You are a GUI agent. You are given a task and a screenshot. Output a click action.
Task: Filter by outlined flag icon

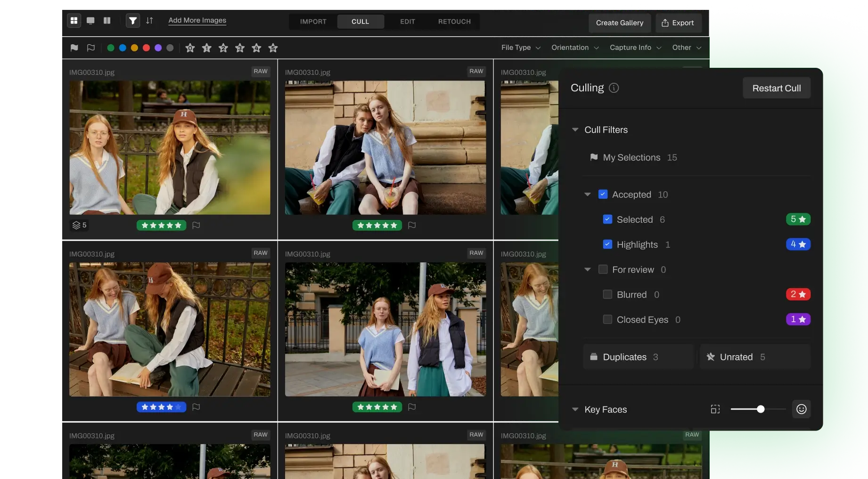90,48
